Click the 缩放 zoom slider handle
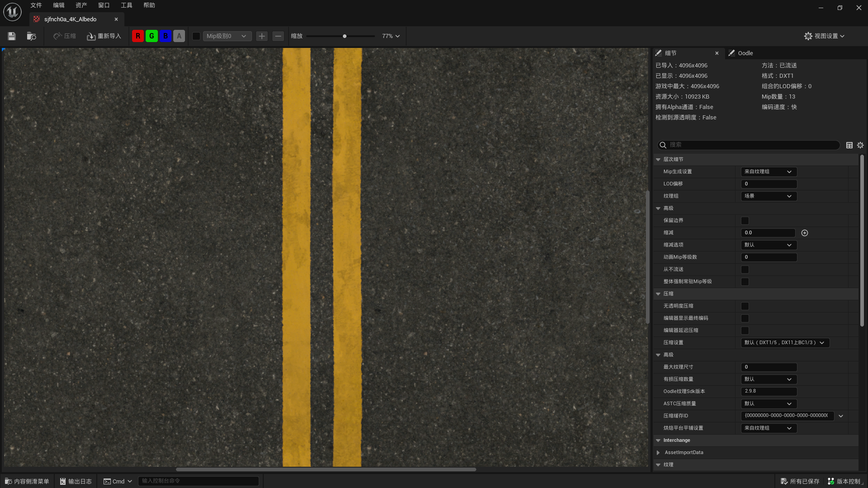Screen dimensions: 868x488 pyautogui.click(x=345, y=36)
